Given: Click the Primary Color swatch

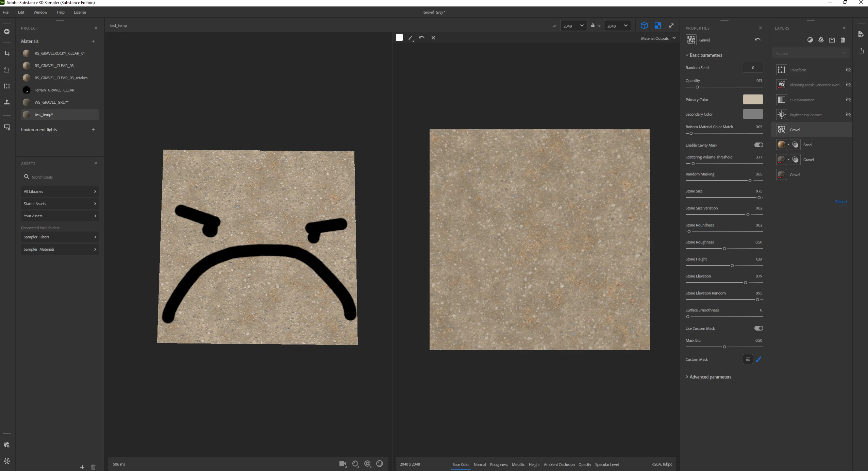Looking at the screenshot, I should (752, 99).
